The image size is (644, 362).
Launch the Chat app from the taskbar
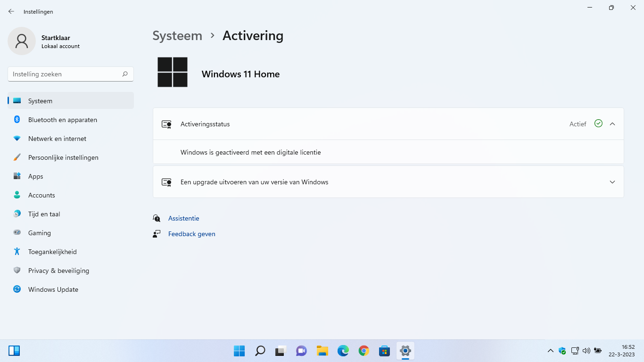[302, 351]
